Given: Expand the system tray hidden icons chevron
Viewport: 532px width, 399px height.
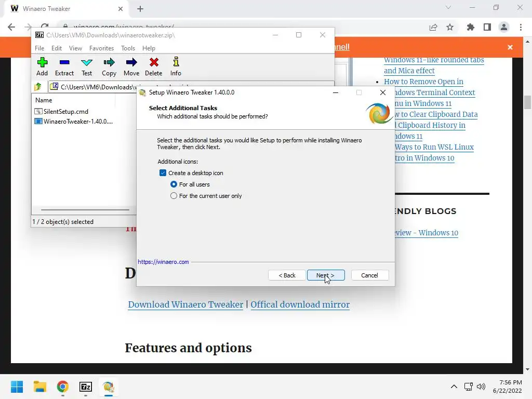Looking at the screenshot, I should 454,387.
